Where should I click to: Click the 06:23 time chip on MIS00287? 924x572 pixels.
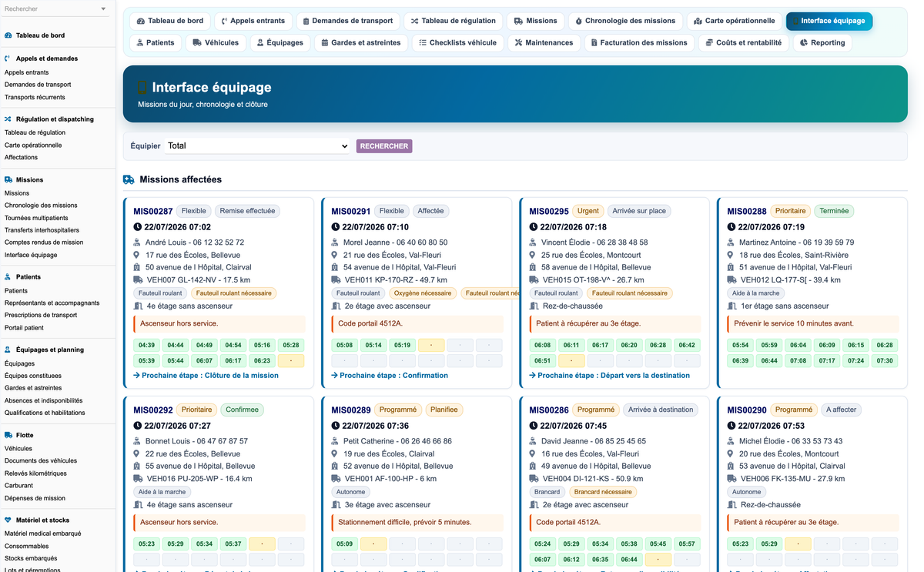[x=262, y=361]
